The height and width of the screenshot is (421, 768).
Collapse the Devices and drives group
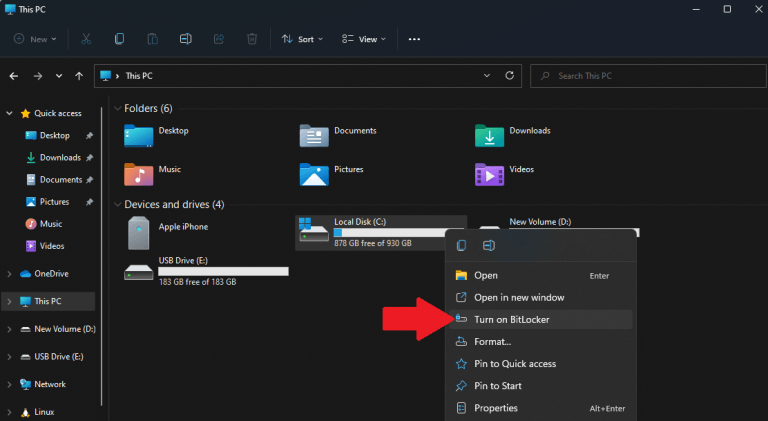coord(118,205)
